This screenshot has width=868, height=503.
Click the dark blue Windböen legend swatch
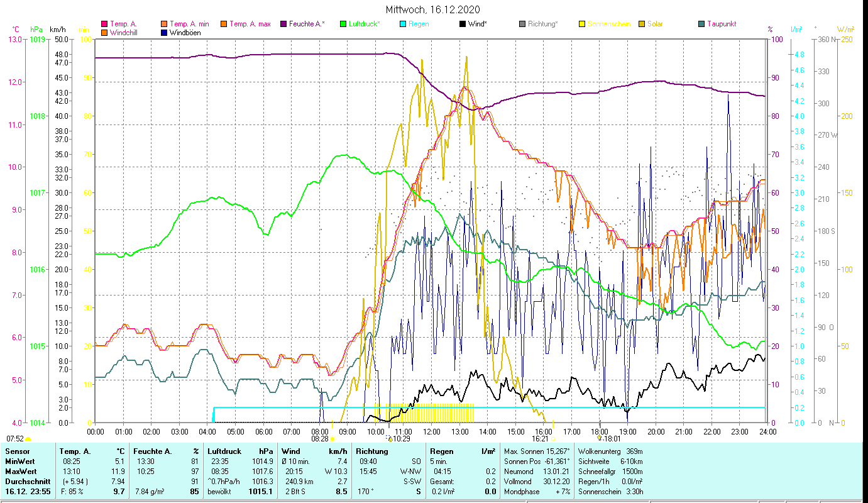[x=164, y=33]
